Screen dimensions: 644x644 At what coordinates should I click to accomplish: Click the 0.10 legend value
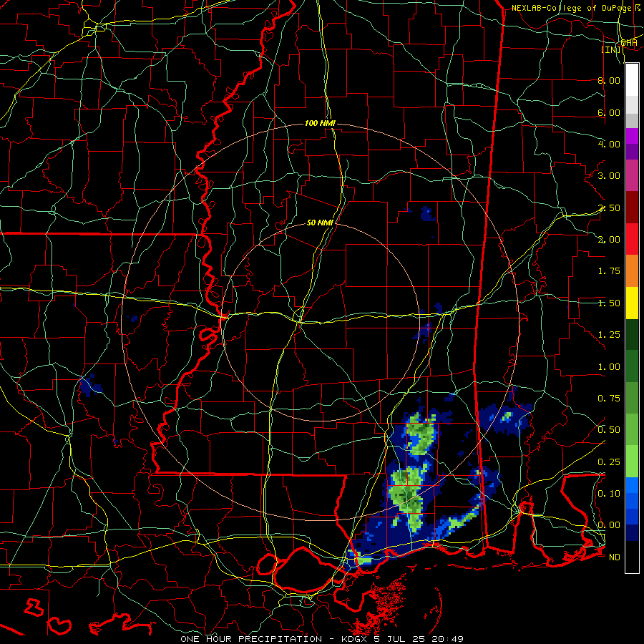pos(609,493)
